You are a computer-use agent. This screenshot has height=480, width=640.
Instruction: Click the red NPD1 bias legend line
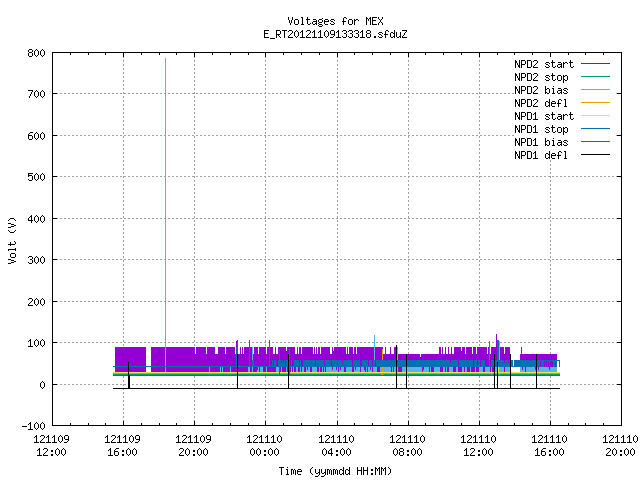595,142
